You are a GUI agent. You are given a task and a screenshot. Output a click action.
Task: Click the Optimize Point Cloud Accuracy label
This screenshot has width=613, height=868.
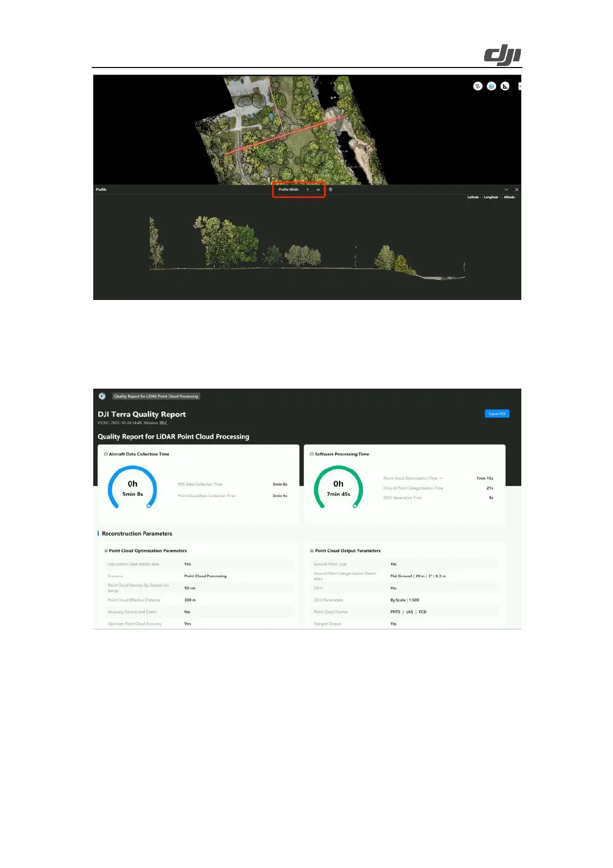[x=135, y=624]
